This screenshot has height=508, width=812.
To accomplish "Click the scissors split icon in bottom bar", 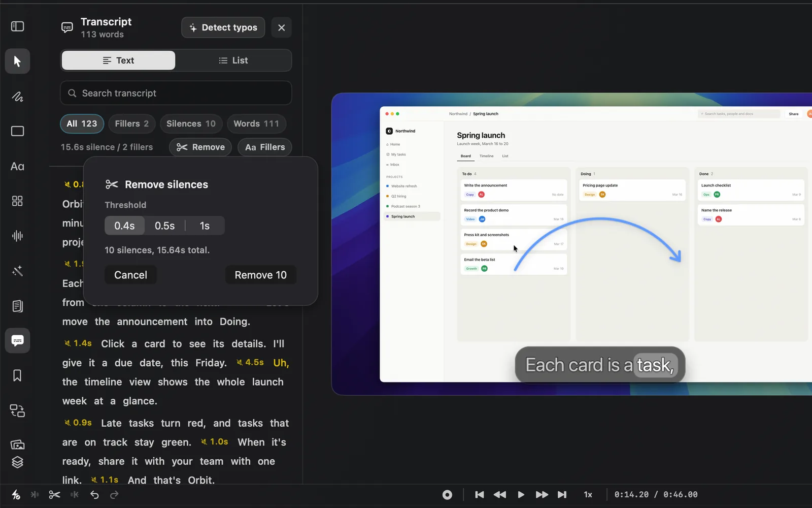I will pyautogui.click(x=54, y=495).
